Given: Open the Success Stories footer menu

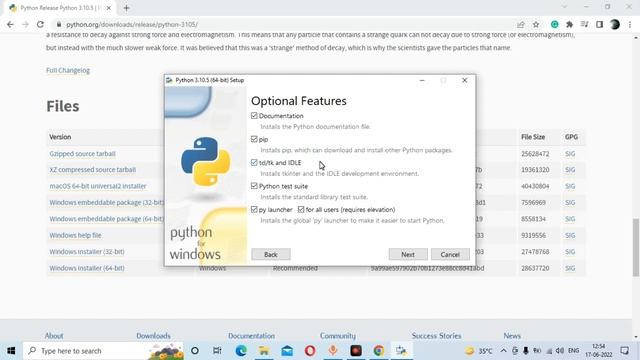Looking at the screenshot, I should click(x=436, y=336).
